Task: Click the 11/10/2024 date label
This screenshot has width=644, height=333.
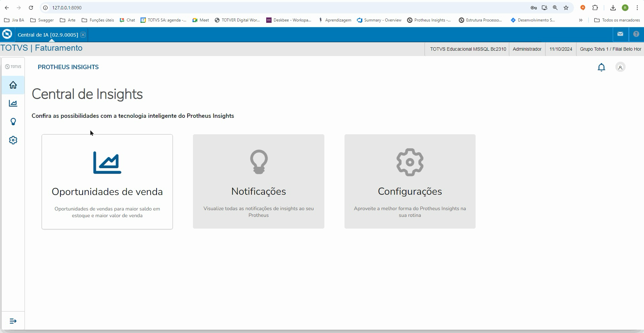Action: point(561,49)
